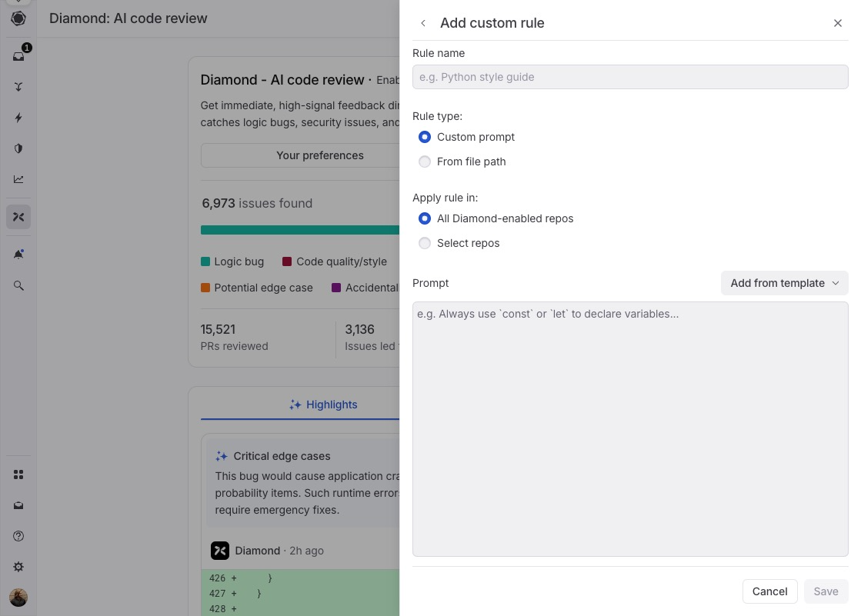Choose All Diamond-enabled repos option

(425, 218)
